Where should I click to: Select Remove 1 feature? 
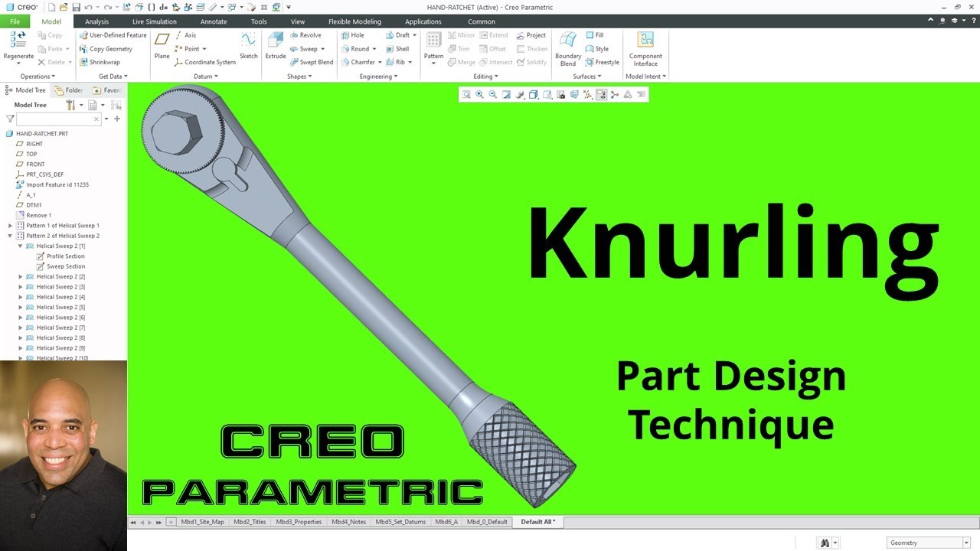click(34, 215)
